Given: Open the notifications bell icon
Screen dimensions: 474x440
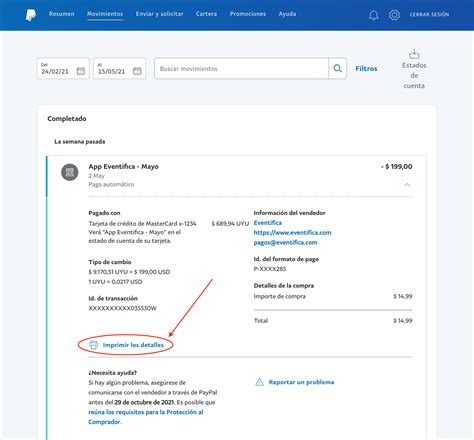Looking at the screenshot, I should click(x=374, y=15).
